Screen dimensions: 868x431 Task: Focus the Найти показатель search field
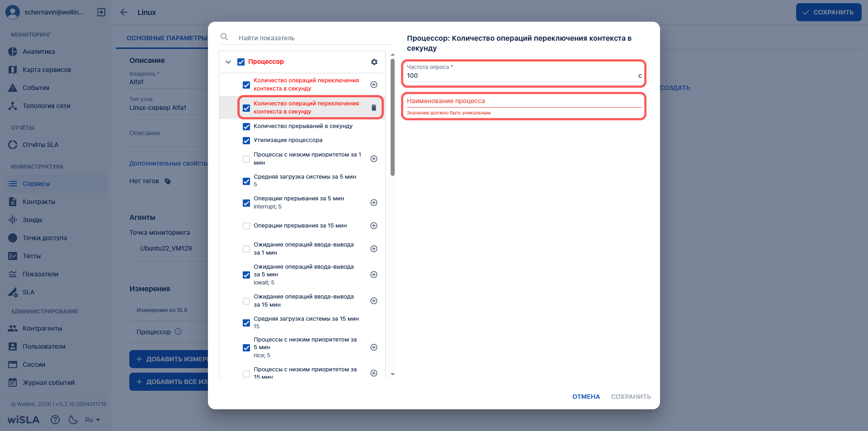point(315,38)
